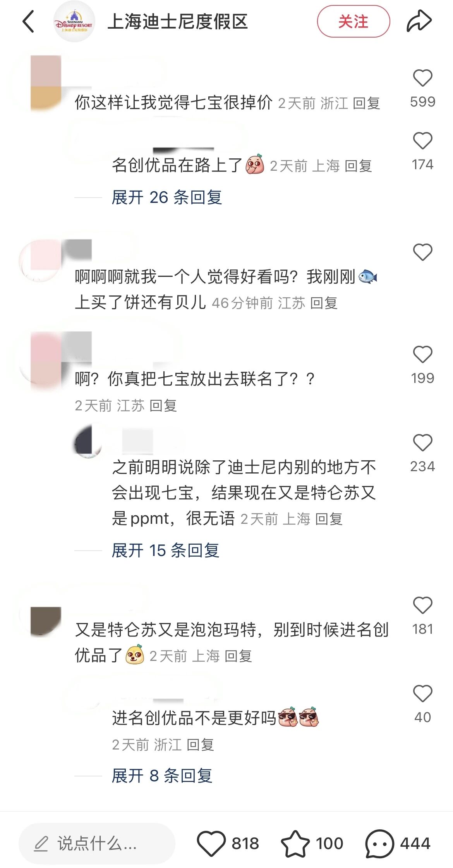Like the reply with 40 likes
The width and height of the screenshot is (453, 868).
click(422, 693)
